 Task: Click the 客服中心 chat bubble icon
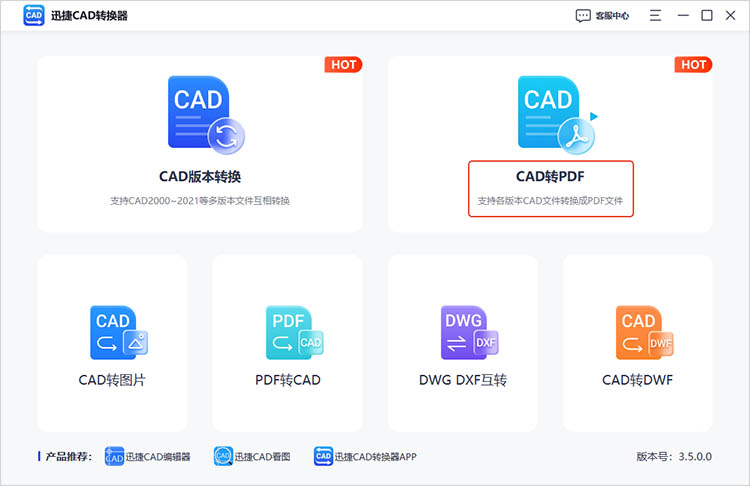[x=583, y=16]
